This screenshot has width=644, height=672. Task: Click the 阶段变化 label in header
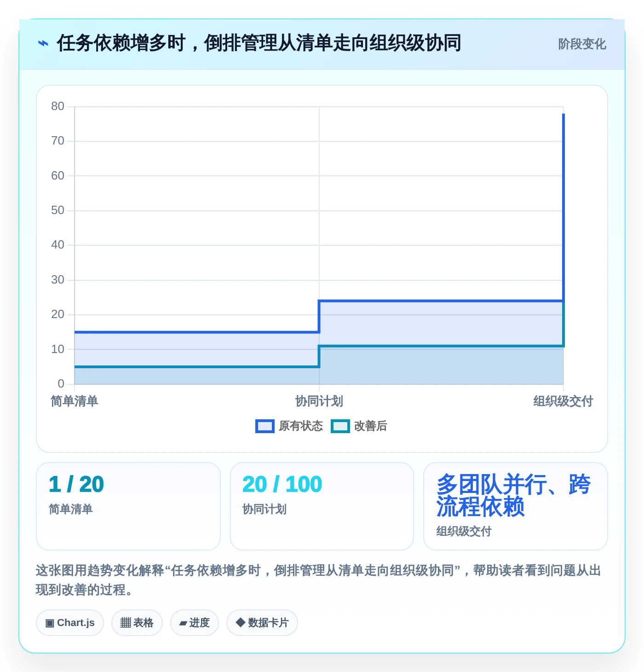(x=582, y=44)
